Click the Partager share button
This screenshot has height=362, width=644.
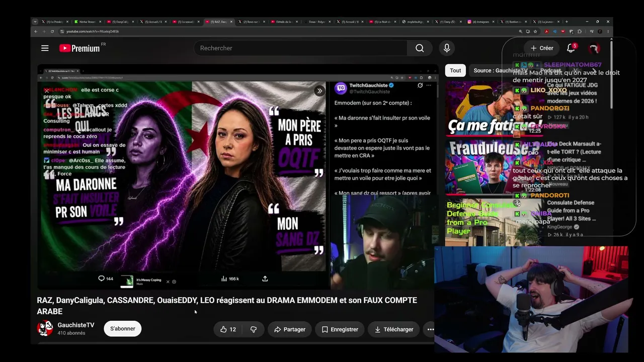point(290,329)
